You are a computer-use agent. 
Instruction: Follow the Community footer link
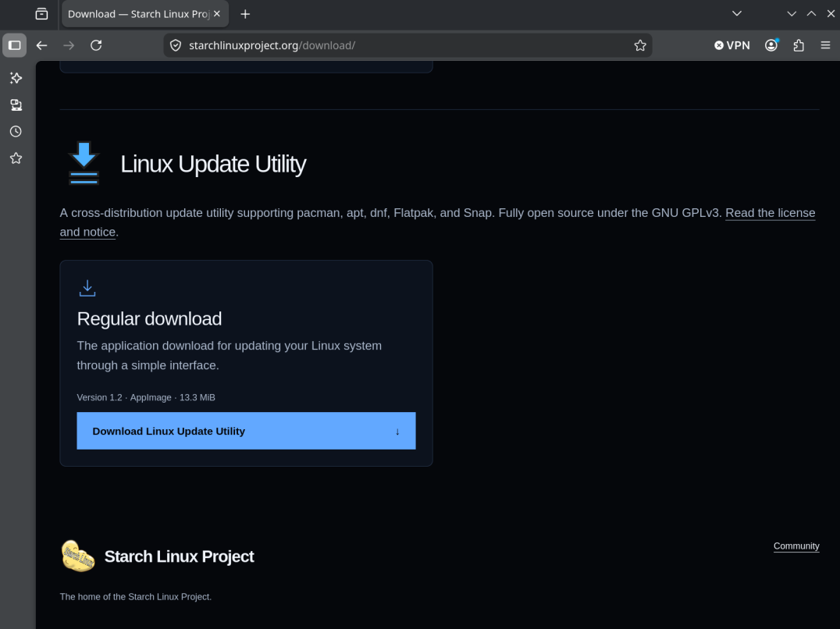point(796,546)
